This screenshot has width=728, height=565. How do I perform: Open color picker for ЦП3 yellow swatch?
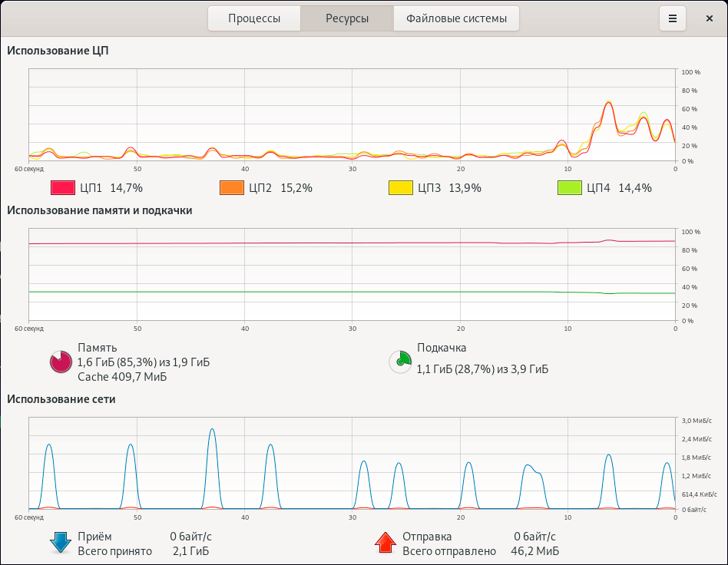pos(401,188)
